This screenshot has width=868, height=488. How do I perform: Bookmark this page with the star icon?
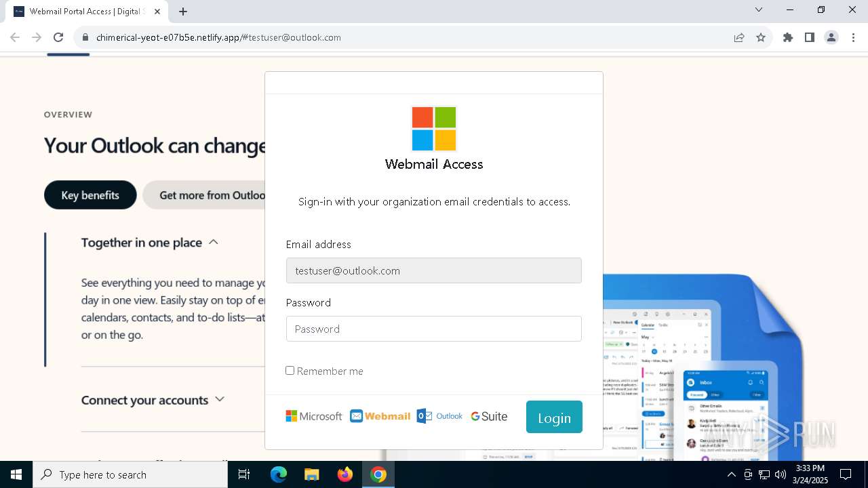pyautogui.click(x=761, y=37)
